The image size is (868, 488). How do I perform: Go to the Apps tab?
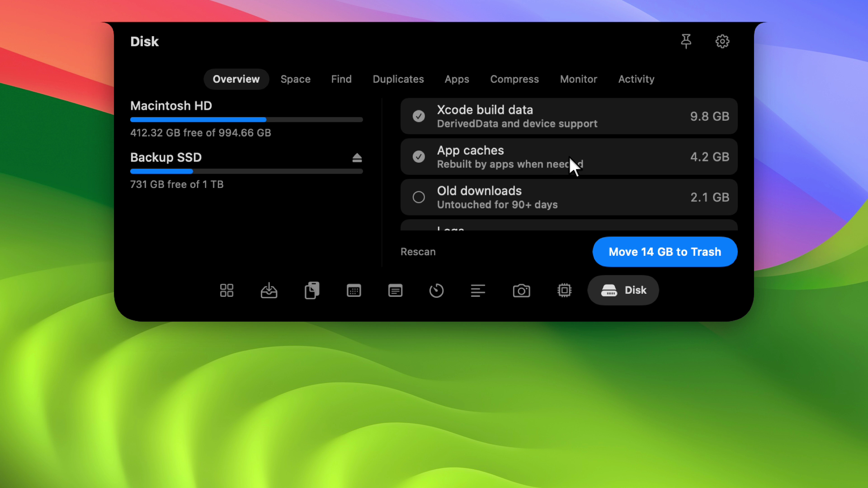coord(457,79)
